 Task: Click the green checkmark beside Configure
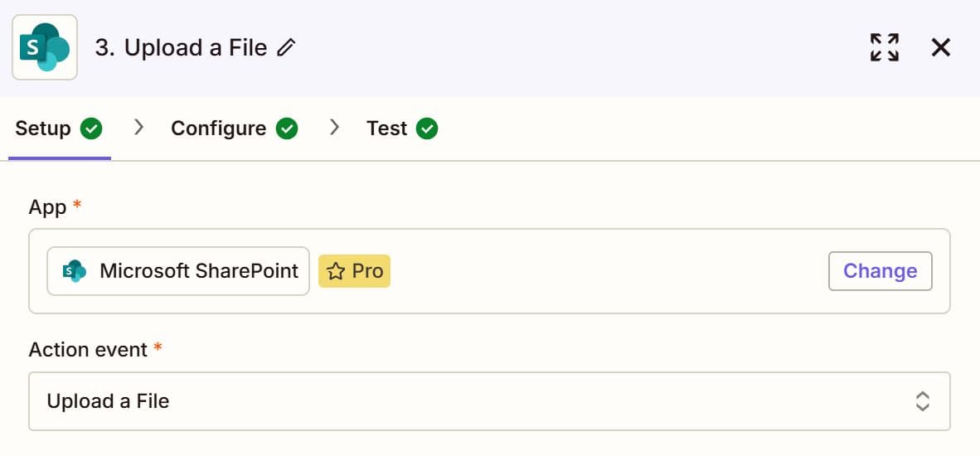287,129
